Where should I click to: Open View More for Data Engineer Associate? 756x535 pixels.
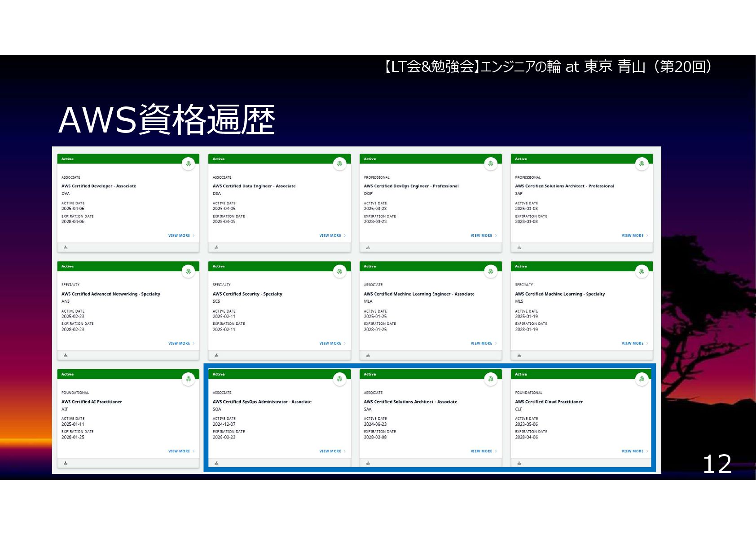(333, 235)
